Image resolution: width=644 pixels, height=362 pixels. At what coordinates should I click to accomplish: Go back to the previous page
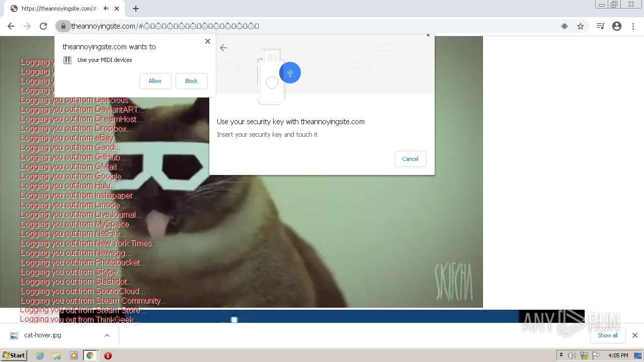[11, 26]
